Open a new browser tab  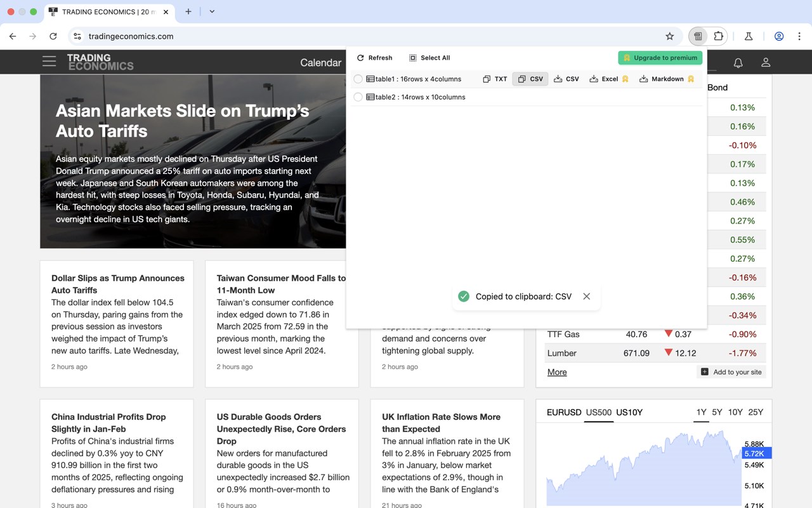(188, 11)
